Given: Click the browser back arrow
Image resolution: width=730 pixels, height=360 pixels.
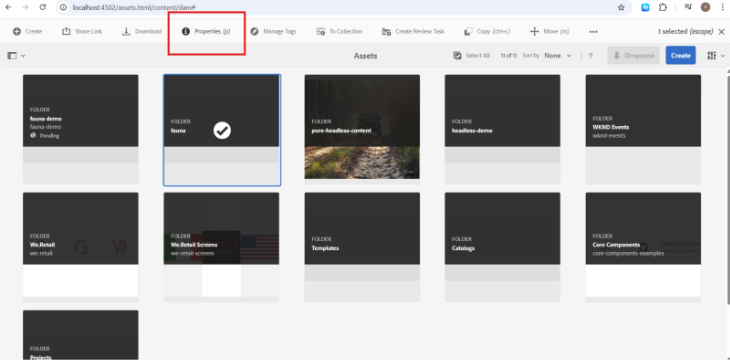Looking at the screenshot, I should pyautogui.click(x=8, y=7).
